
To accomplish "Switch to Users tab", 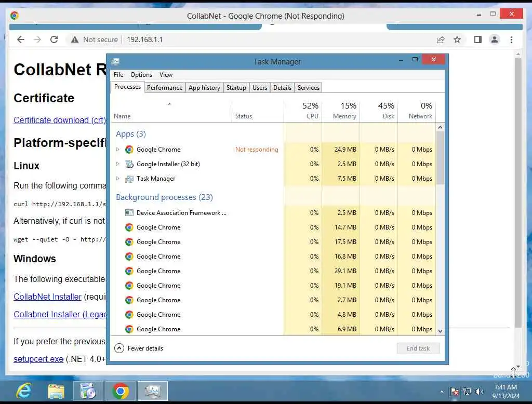I will [x=260, y=88].
